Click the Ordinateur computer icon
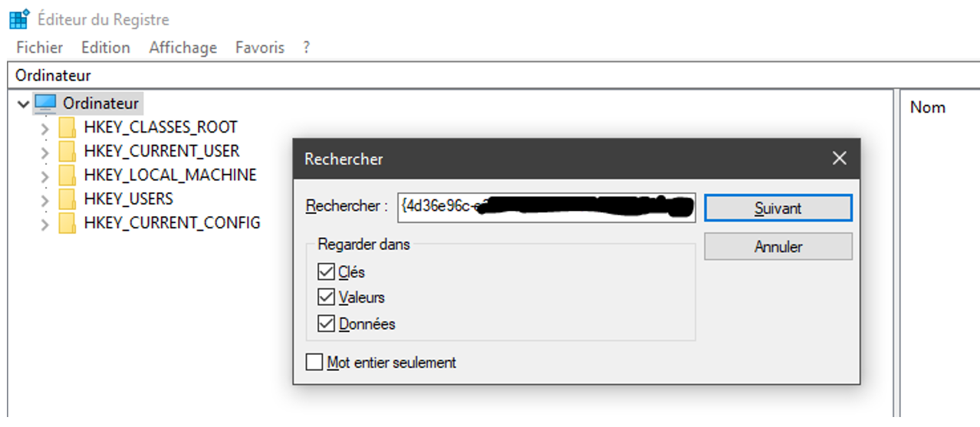Screen dimensions: 980x427 pos(46,103)
